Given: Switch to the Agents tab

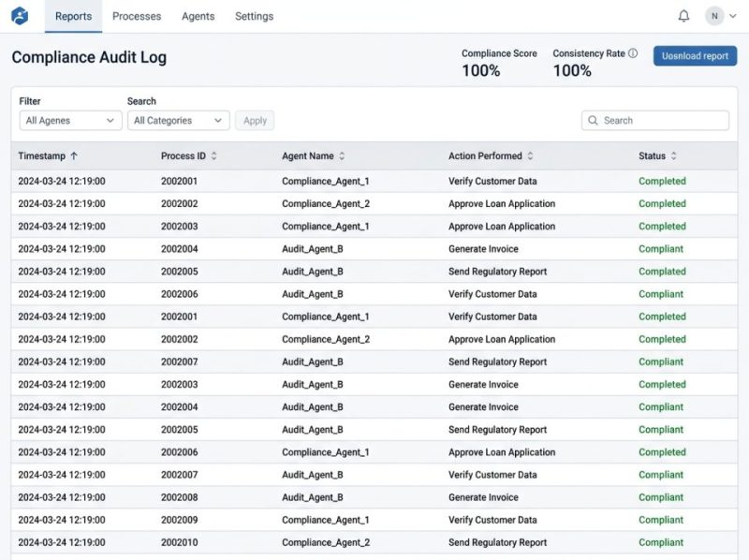Looking at the screenshot, I should (198, 16).
